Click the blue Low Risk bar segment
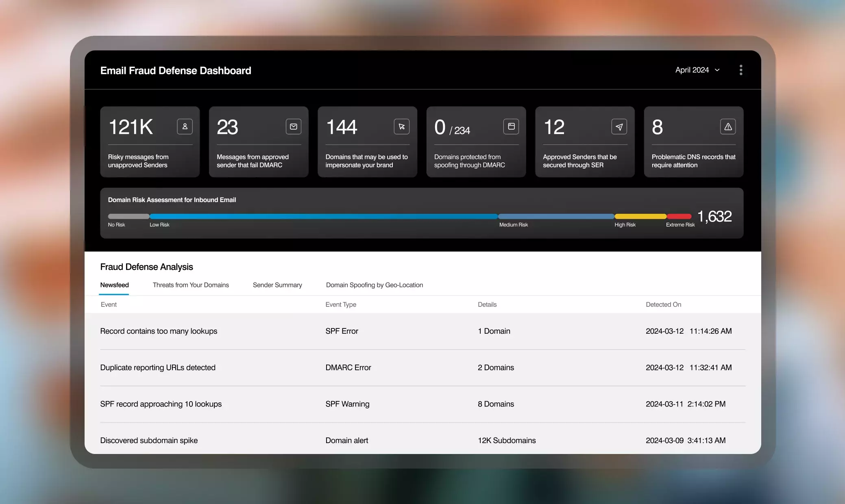845x504 pixels. click(x=323, y=216)
